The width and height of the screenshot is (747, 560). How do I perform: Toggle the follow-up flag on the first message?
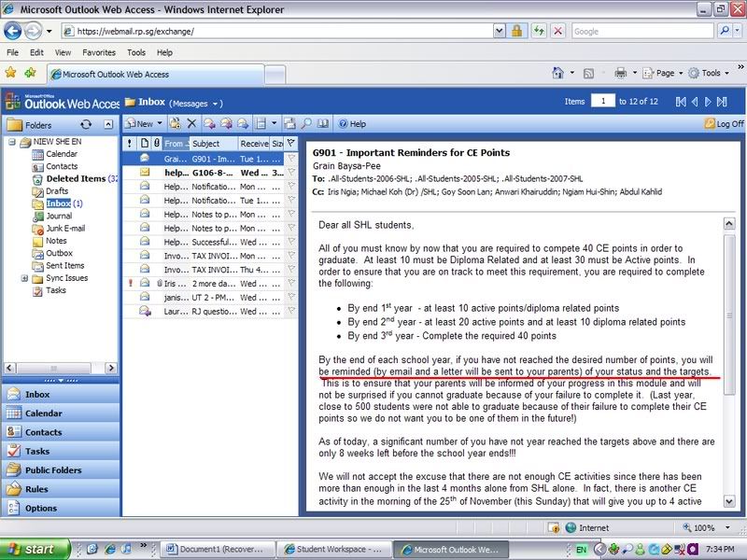click(x=291, y=159)
